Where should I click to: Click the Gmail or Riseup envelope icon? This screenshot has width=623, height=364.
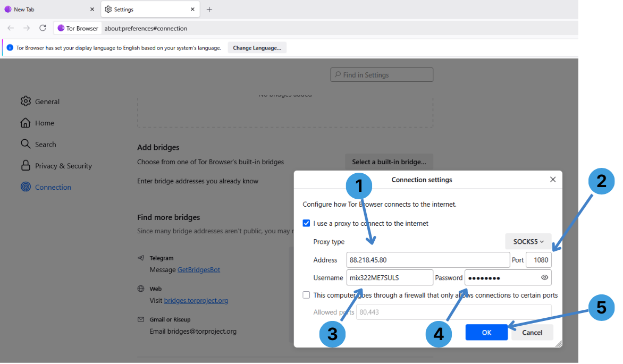pyautogui.click(x=141, y=319)
